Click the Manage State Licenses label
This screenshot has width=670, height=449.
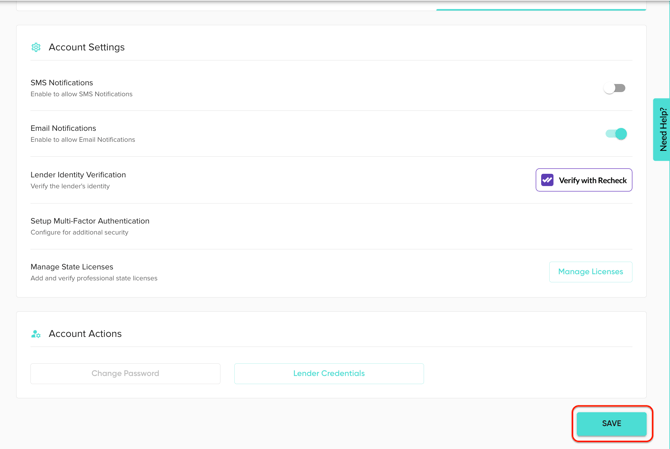pyautogui.click(x=72, y=267)
